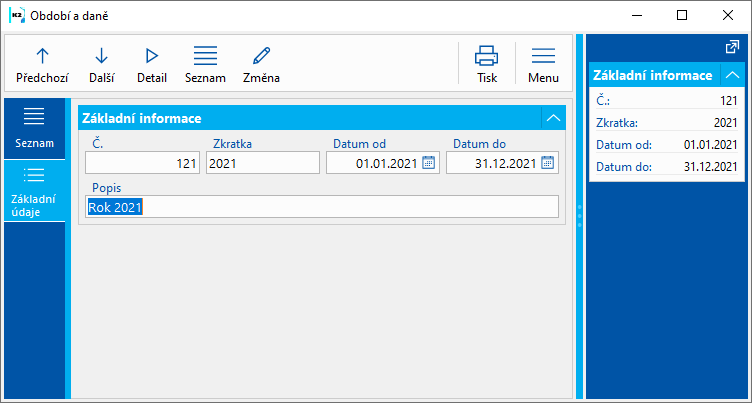Collapse the main Základní informace section
752x403 pixels.
point(553,118)
